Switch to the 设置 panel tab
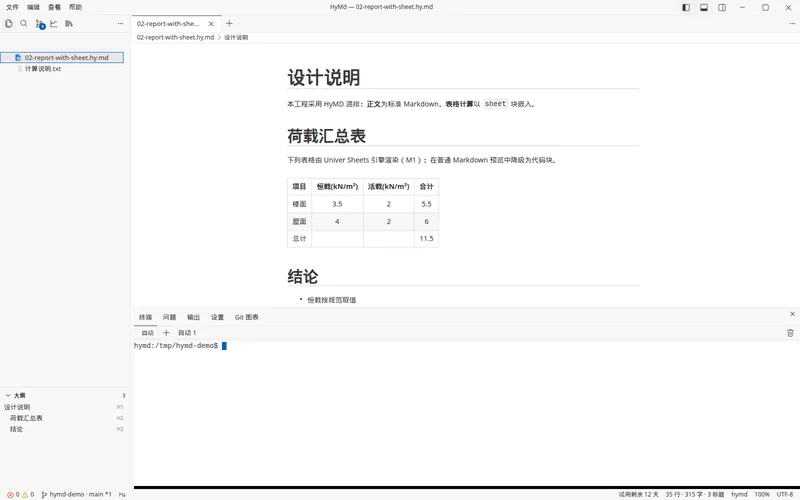The image size is (800, 500). tap(217, 317)
